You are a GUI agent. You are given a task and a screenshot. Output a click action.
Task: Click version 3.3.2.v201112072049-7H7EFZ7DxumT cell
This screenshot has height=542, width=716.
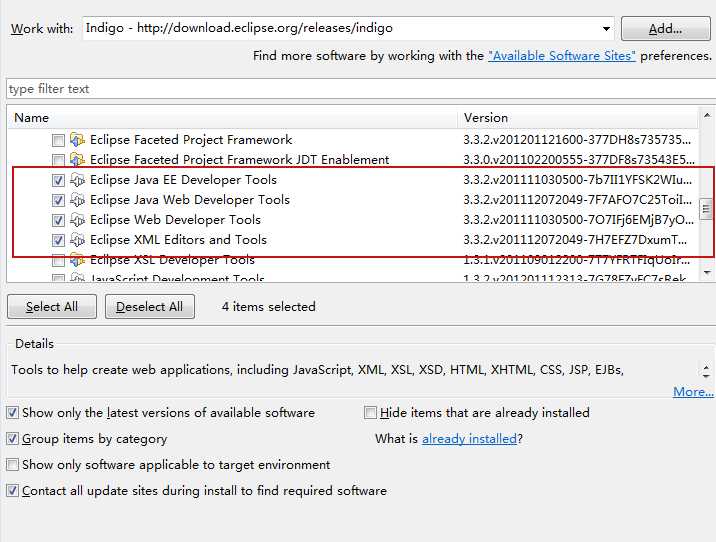[575, 240]
